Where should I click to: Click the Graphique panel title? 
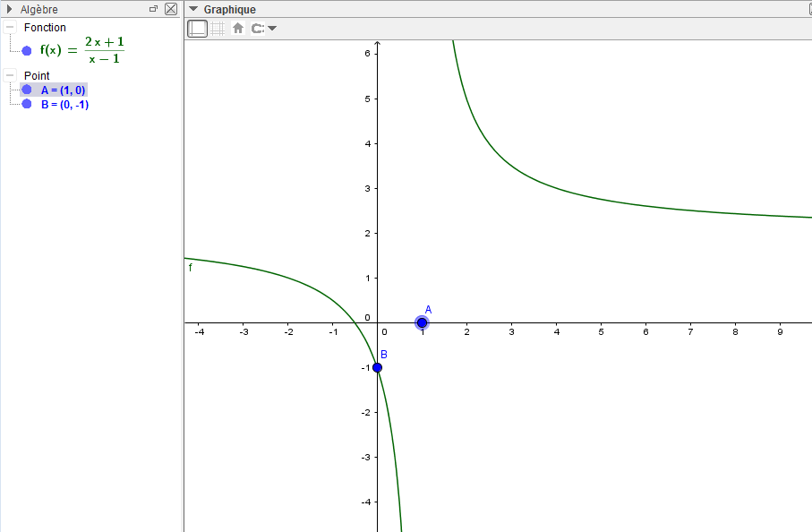click(x=229, y=9)
